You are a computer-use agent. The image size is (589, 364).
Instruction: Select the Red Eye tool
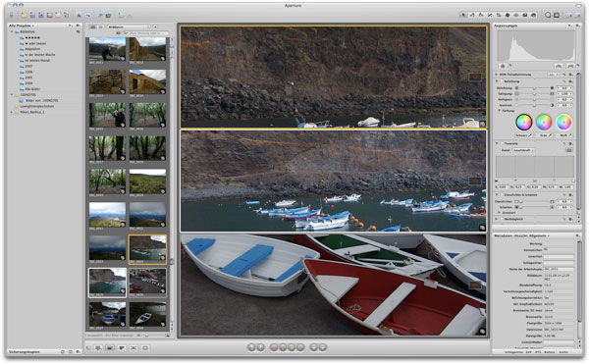click(515, 15)
